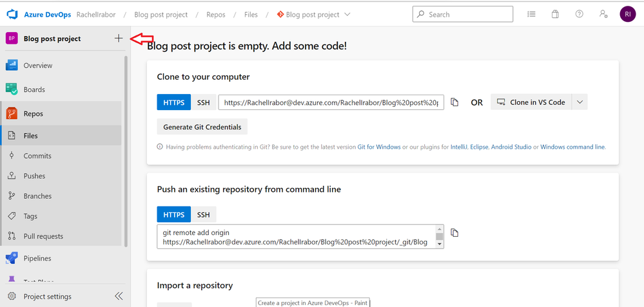Copy the clone URL with the copy icon
Image resolution: width=644 pixels, height=307 pixels.
pos(454,102)
